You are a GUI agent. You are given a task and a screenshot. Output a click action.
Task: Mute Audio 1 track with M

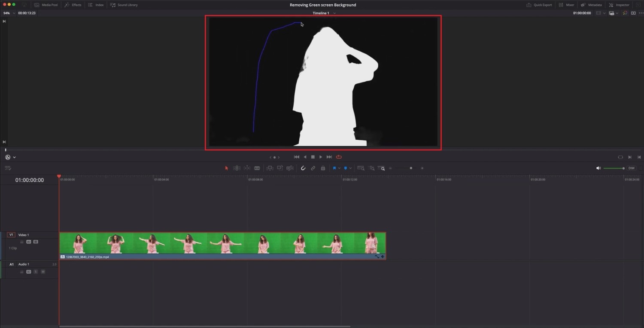(43, 272)
